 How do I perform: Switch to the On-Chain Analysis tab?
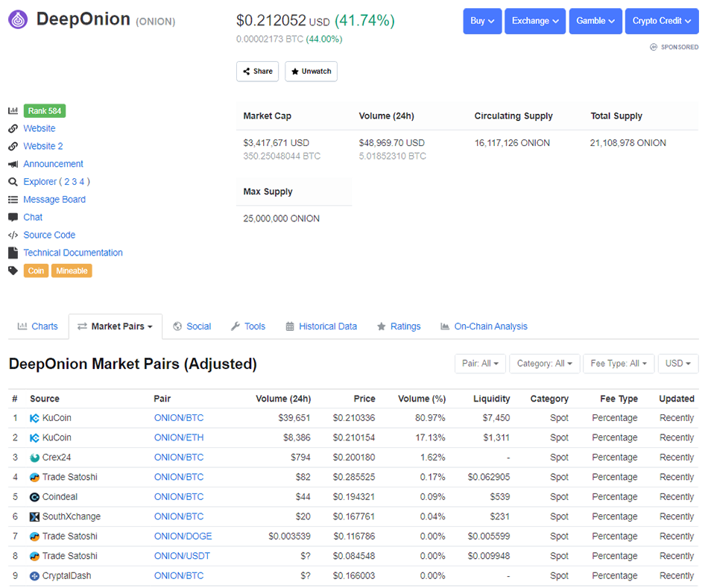click(484, 326)
